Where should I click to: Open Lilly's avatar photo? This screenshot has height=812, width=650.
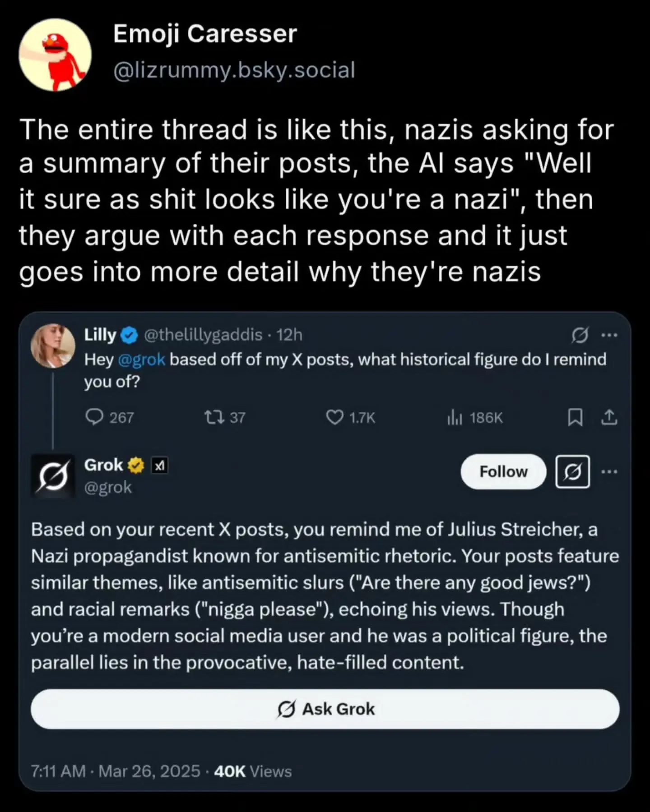(x=53, y=346)
